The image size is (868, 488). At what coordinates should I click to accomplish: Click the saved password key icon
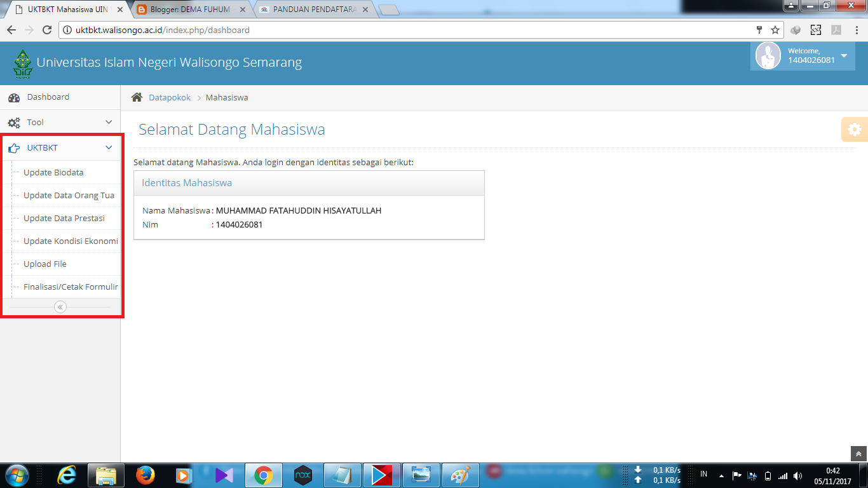click(x=759, y=30)
